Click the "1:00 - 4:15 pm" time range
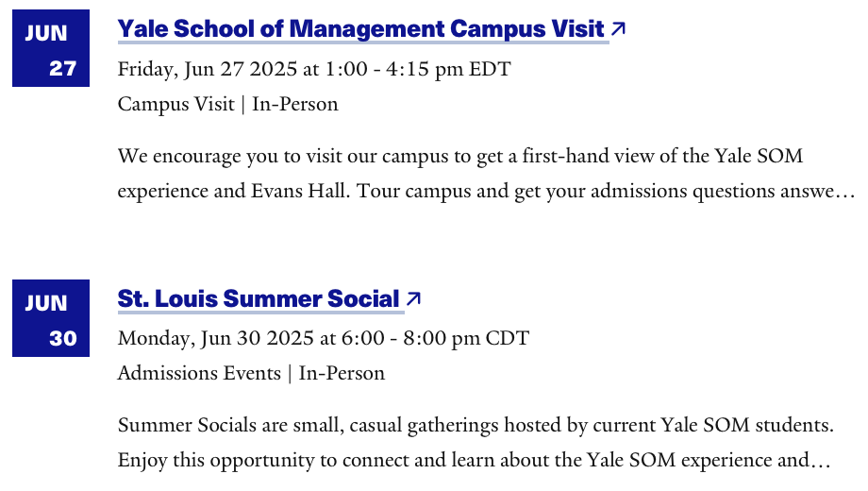Screen dimensions: 868x491 [393, 70]
